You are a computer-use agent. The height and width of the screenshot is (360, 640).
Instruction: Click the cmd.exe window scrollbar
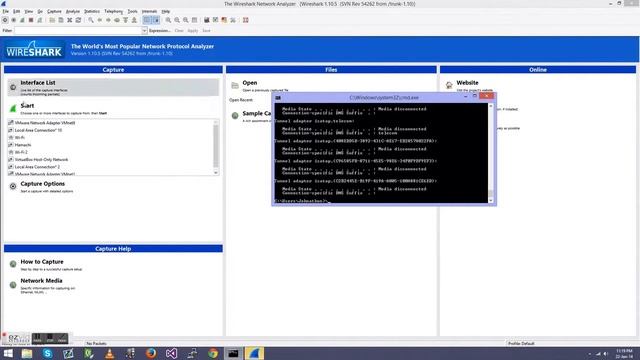coord(491,153)
